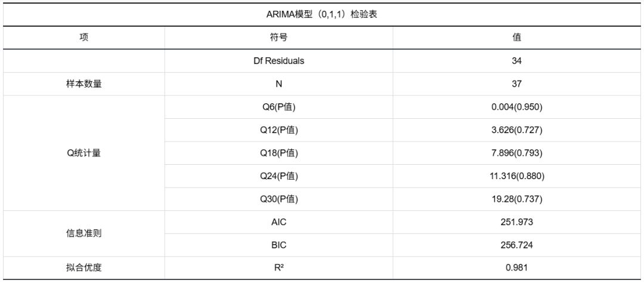Screen dimensions: 644x283
Task: Select the sample size value 37
Action: pos(517,84)
